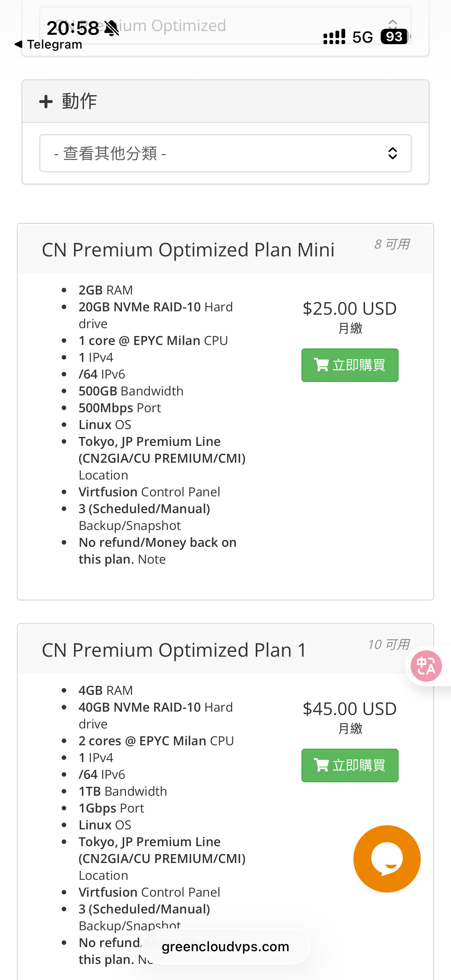Tap the 10 可用 availability label
451x980 pixels.
389,644
